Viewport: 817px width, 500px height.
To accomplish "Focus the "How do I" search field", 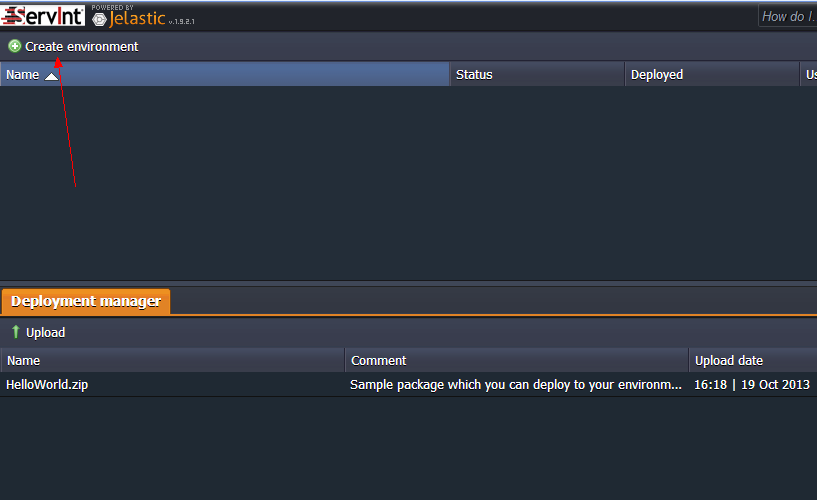I will pos(787,16).
